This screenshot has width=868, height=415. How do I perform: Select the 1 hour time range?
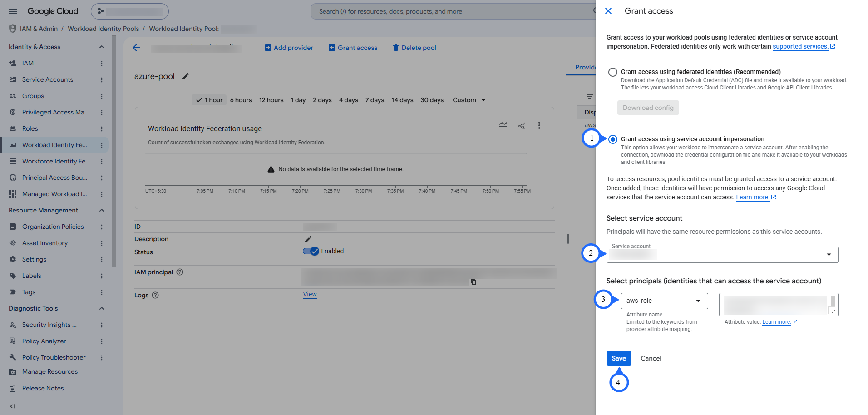tap(209, 100)
